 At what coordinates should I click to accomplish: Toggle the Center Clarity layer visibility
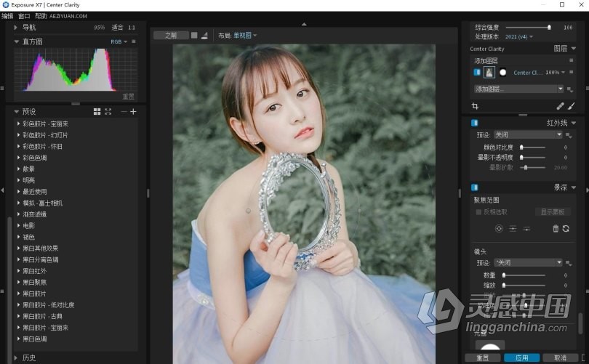[x=477, y=72]
